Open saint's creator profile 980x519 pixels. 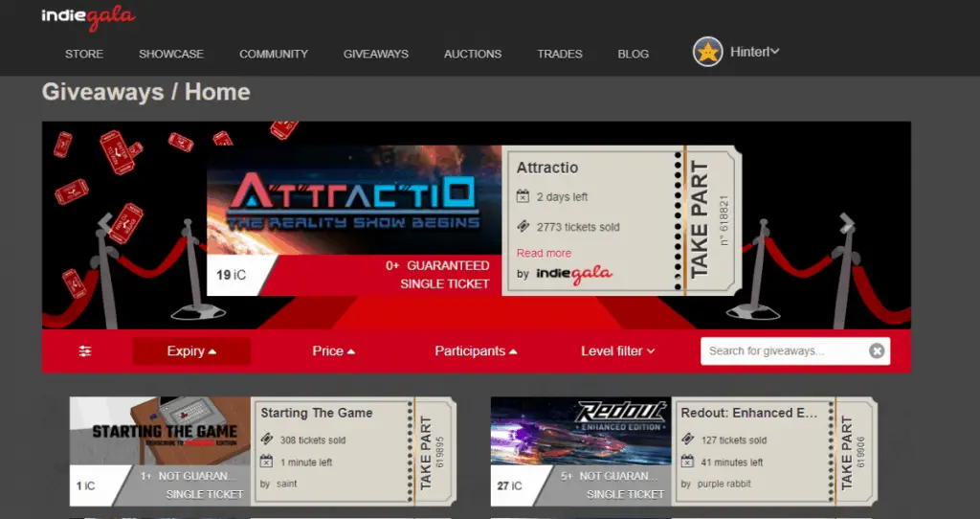286,484
